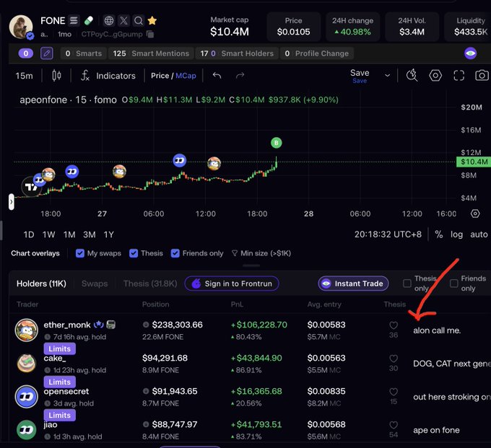The width and height of the screenshot is (491, 448).
Task: Like jiao's thesis heart icon
Action: pyautogui.click(x=394, y=425)
